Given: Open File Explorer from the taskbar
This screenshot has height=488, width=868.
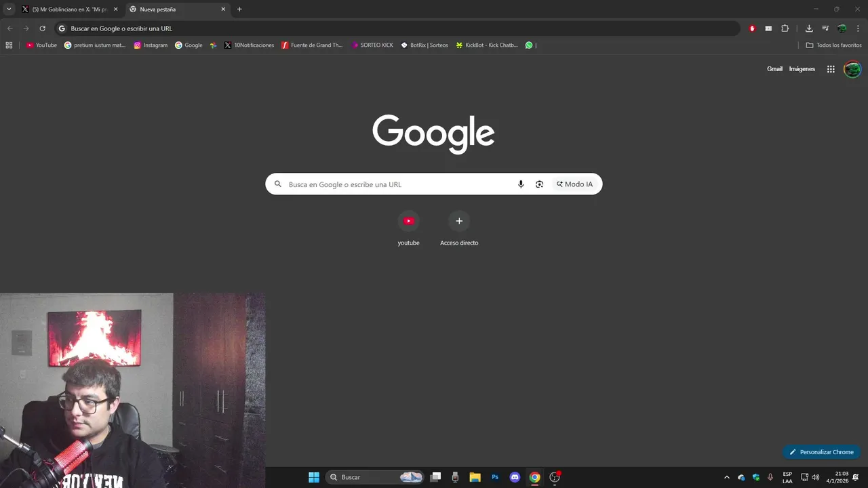Looking at the screenshot, I should point(475,477).
